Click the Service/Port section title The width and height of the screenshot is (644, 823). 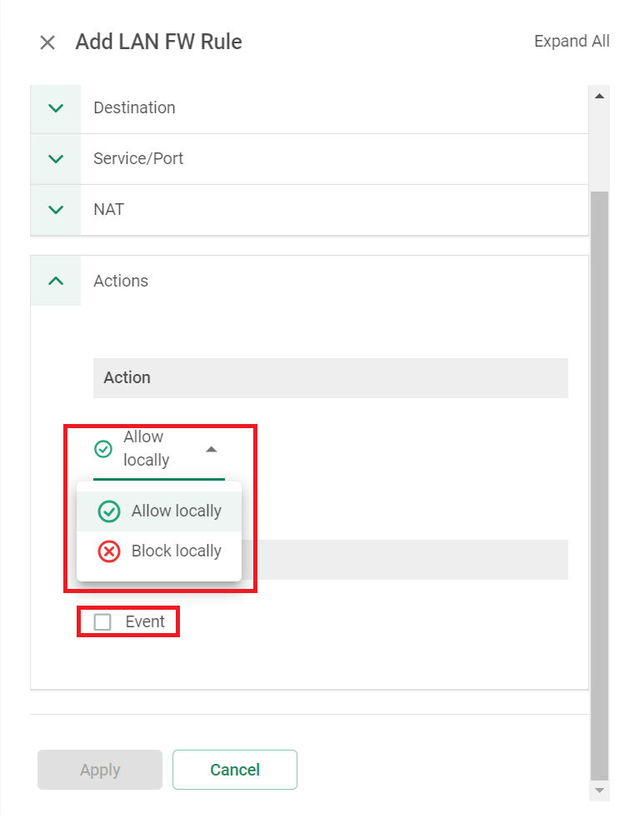pos(138,158)
